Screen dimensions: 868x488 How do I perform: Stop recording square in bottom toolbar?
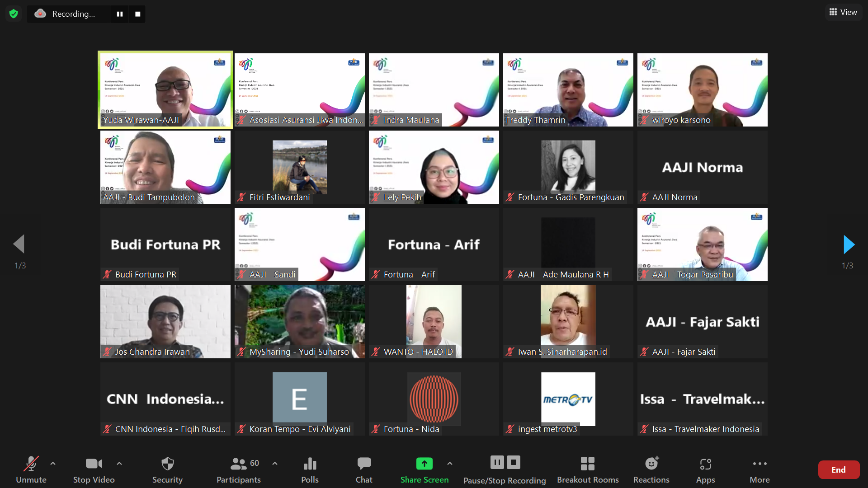pyautogui.click(x=514, y=462)
